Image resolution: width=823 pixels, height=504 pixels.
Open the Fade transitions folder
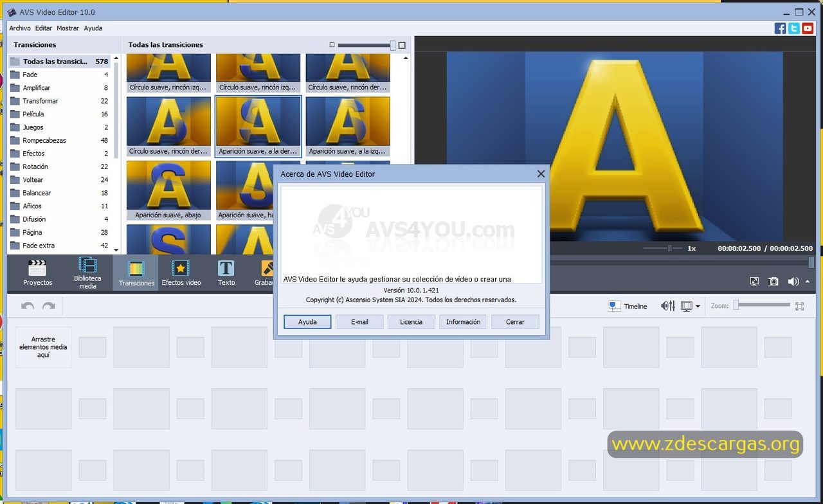click(59, 75)
